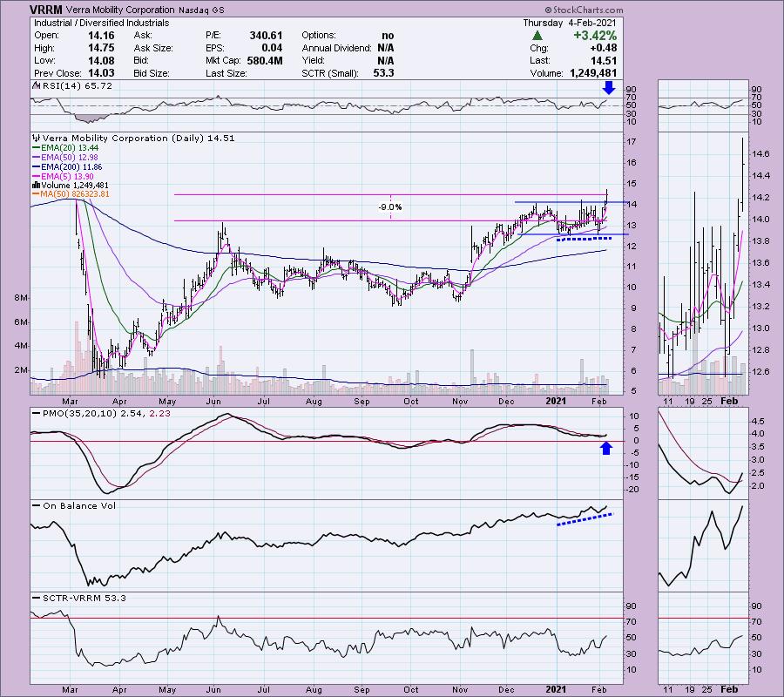Click the price axis label 17
This screenshot has width=784, height=697.
coord(631,141)
